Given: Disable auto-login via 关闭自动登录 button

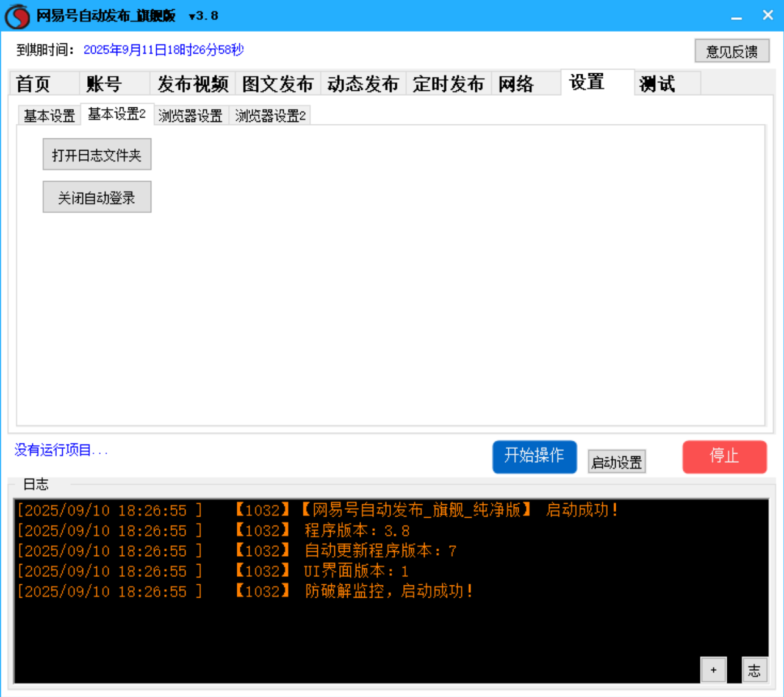Looking at the screenshot, I should pos(96,196).
